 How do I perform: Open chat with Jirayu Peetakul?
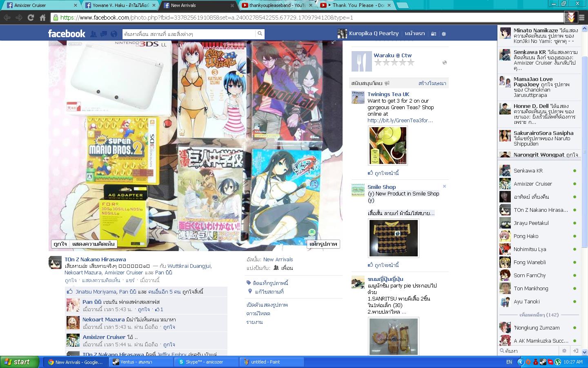point(538,223)
